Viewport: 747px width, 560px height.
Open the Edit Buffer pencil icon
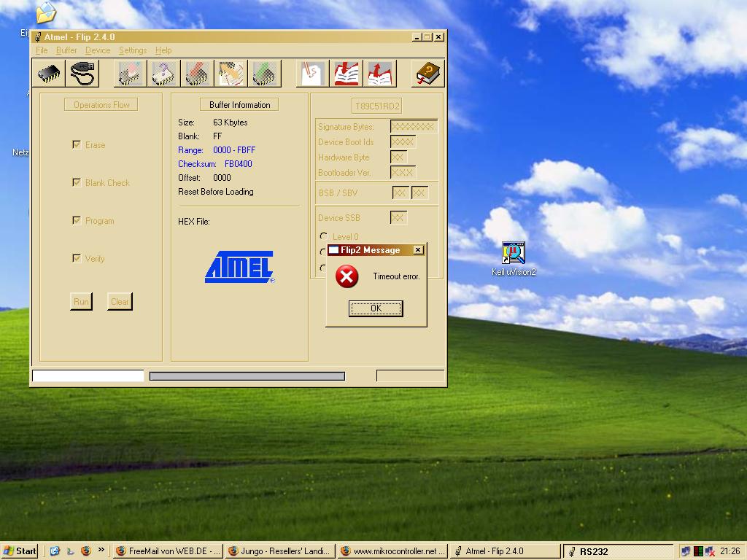coord(312,74)
